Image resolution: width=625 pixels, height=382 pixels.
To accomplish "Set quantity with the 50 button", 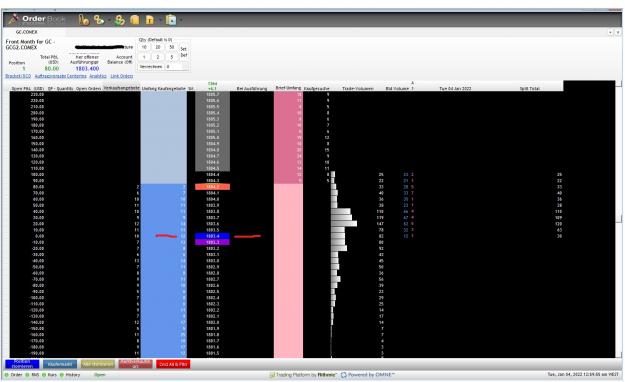I will tap(172, 47).
